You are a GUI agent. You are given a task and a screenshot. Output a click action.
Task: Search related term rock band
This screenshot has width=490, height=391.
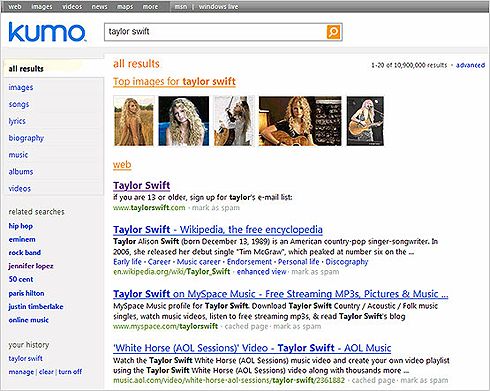click(25, 253)
